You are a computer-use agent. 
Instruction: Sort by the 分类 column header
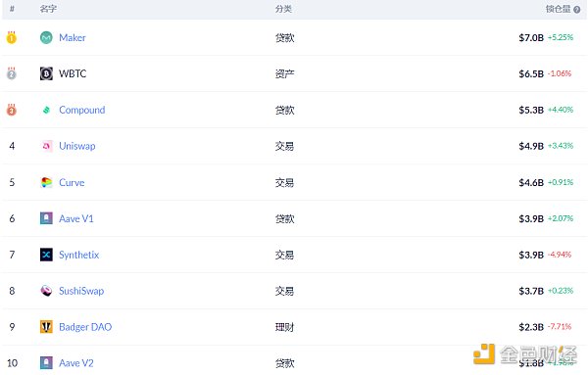(x=283, y=9)
